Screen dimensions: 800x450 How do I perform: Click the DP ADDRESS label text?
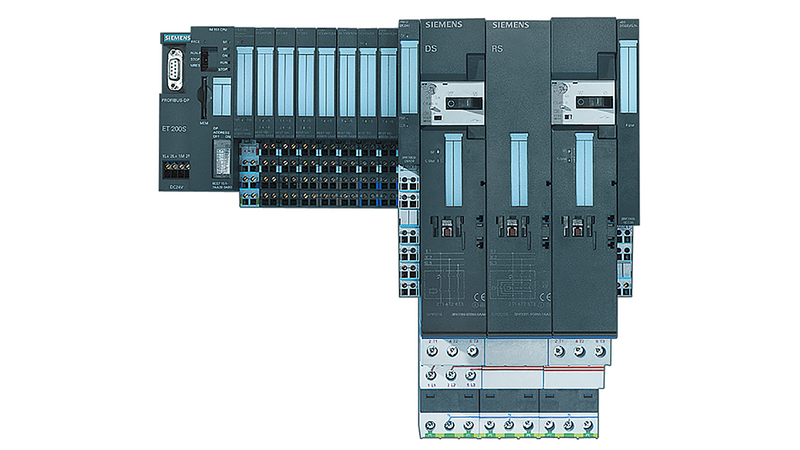(x=221, y=130)
